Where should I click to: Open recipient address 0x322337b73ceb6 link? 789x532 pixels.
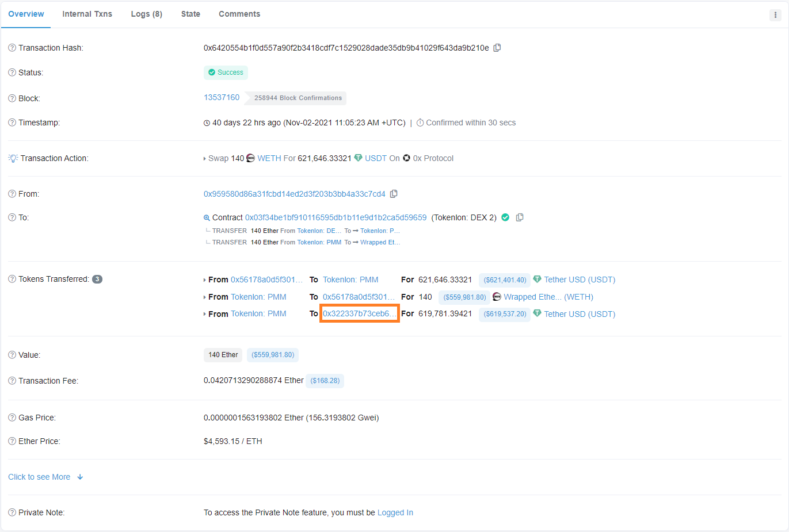coord(360,313)
